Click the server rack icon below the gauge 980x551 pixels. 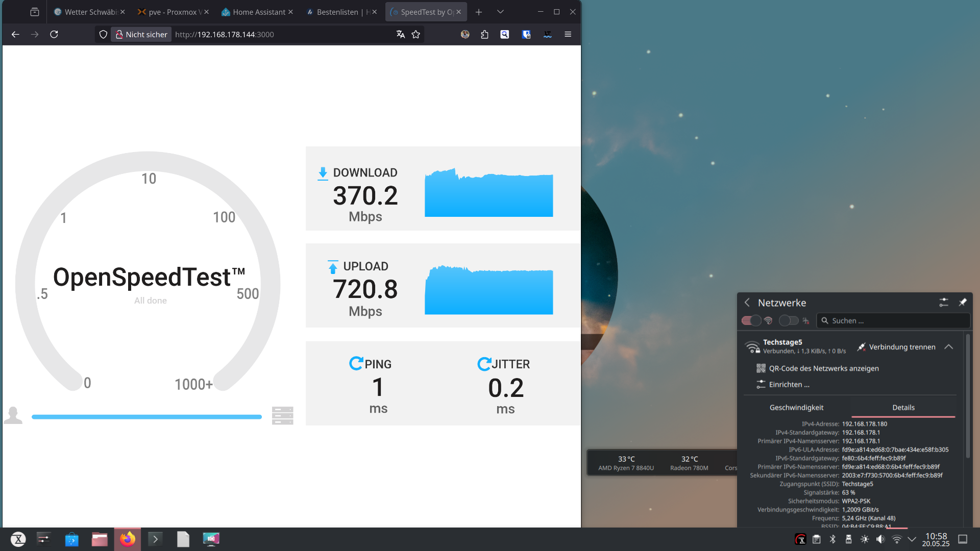point(283,416)
